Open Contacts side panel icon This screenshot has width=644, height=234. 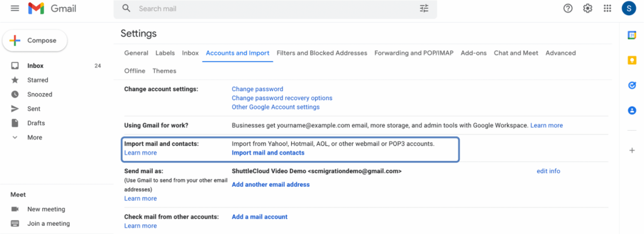[632, 111]
